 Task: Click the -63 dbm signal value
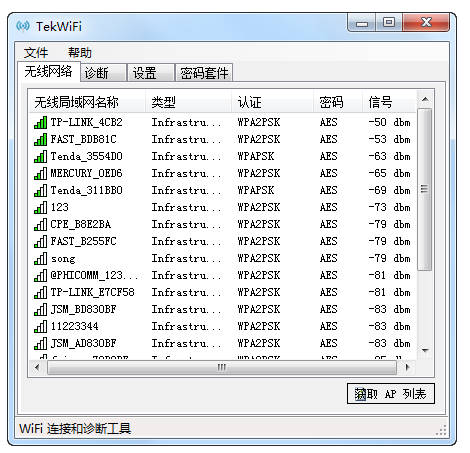[389, 156]
